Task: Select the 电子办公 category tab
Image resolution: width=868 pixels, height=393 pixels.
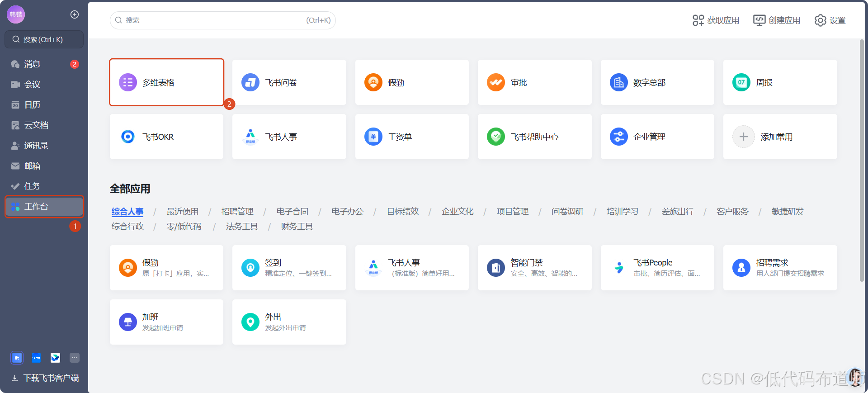Action: [x=348, y=212]
